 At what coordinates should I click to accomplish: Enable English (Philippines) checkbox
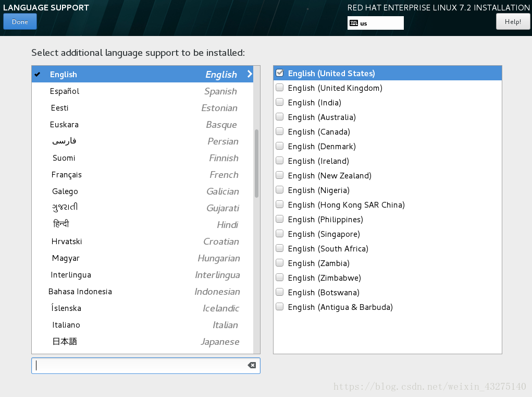click(280, 219)
